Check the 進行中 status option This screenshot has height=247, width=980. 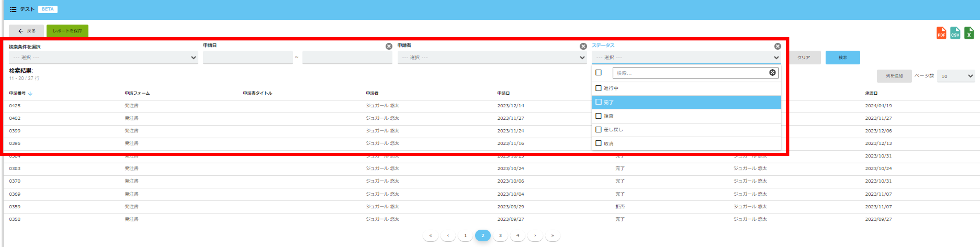tap(598, 88)
